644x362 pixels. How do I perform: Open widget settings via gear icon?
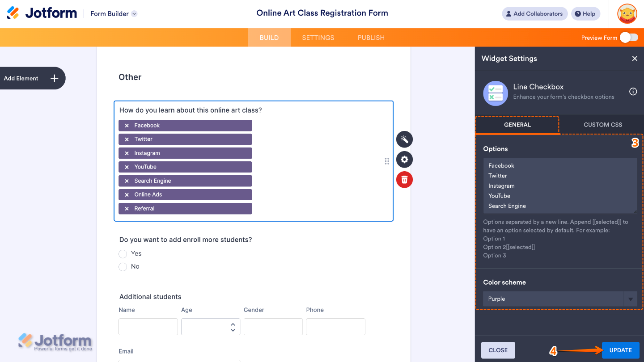[404, 160]
